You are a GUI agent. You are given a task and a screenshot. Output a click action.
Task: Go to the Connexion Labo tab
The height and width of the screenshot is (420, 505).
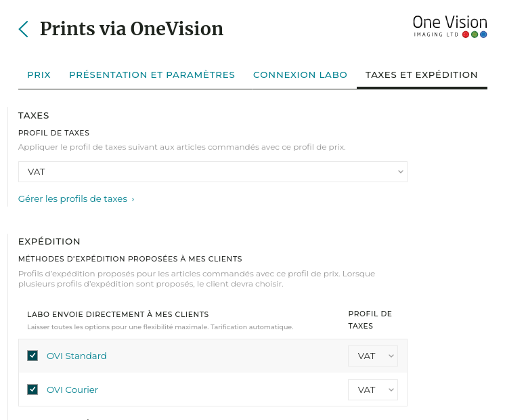coord(300,75)
